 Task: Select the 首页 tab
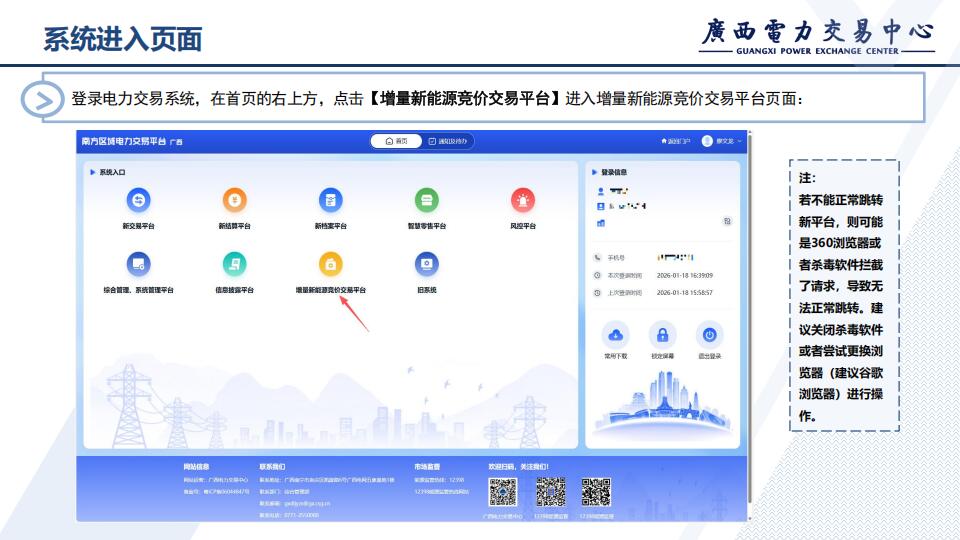point(396,142)
